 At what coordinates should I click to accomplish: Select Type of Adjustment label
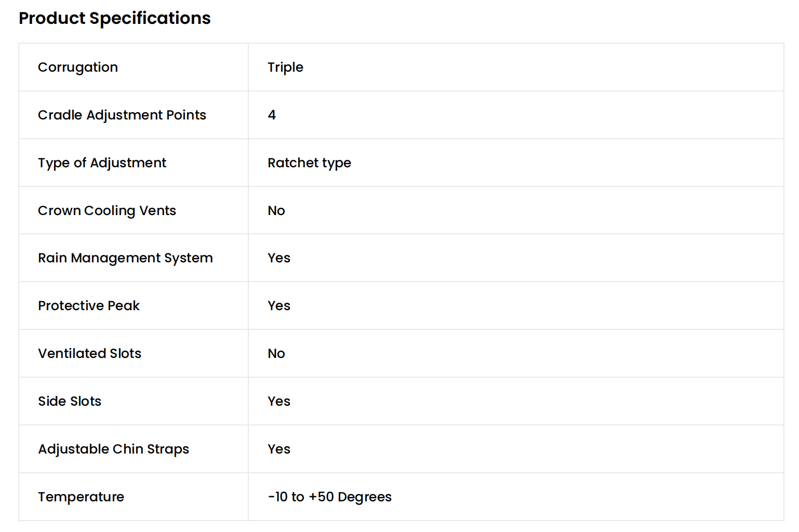click(x=102, y=163)
